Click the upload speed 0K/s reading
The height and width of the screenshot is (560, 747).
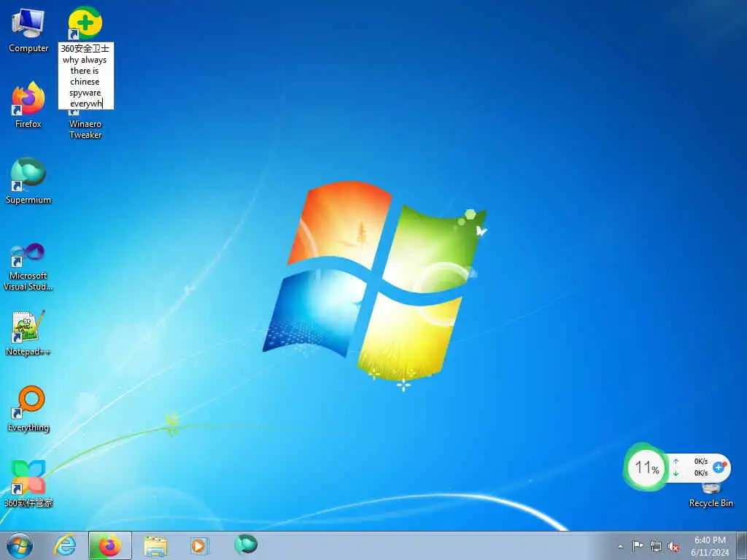[700, 461]
